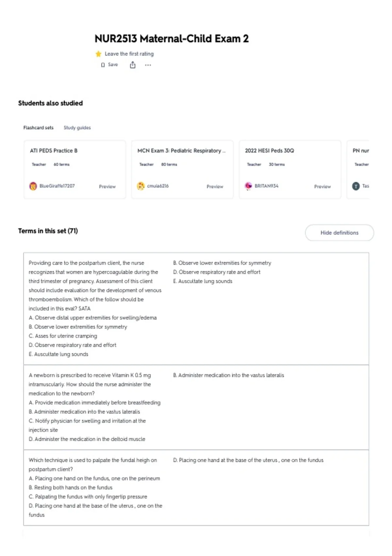Select the Vitamin K newborn term card
Image resolution: width=392 pixels, height=556 pixels.
coord(196,407)
